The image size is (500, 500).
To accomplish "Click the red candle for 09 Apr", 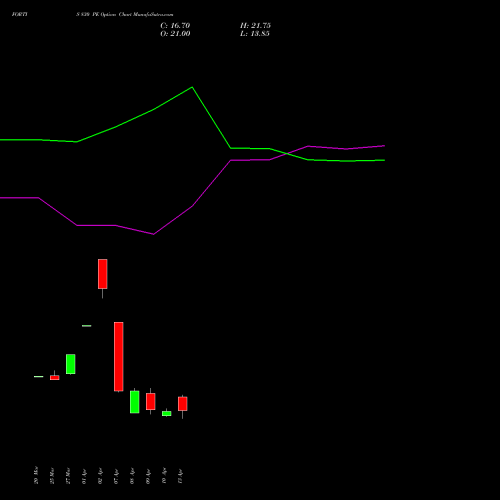I will tap(151, 401).
